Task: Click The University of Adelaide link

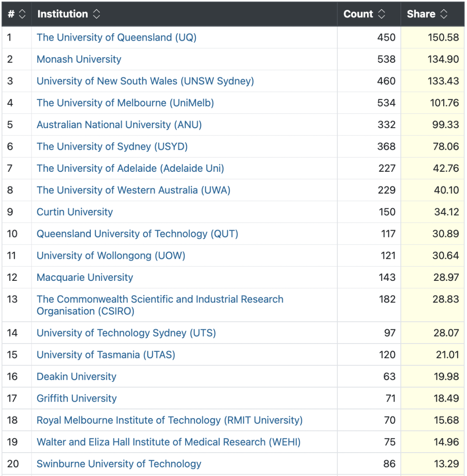Action: click(130, 168)
